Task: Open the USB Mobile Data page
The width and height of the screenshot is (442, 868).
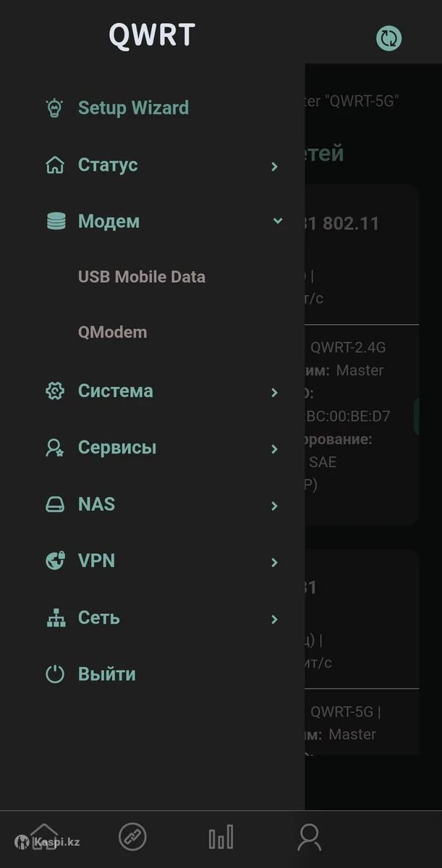Action: point(142,277)
